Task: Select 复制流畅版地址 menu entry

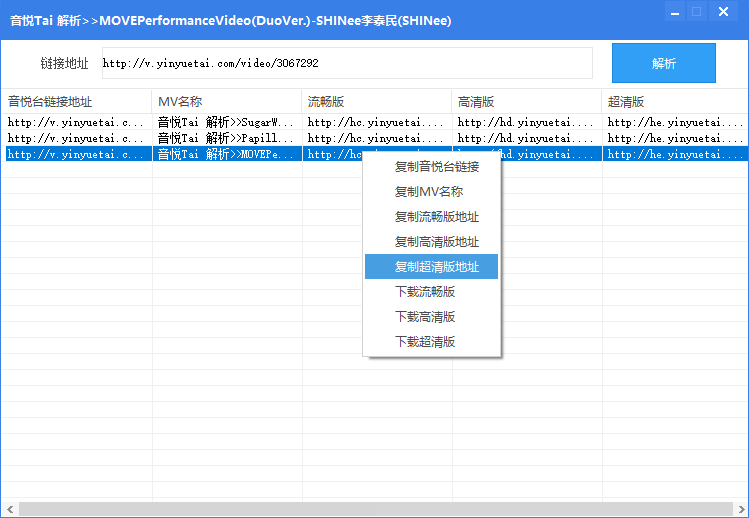Action: (x=436, y=217)
